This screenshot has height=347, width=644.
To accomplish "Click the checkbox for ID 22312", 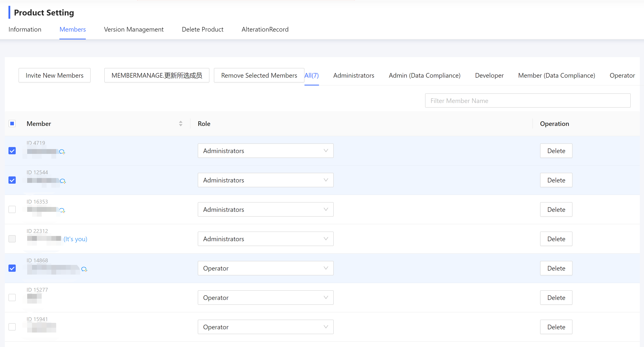I will (12, 239).
